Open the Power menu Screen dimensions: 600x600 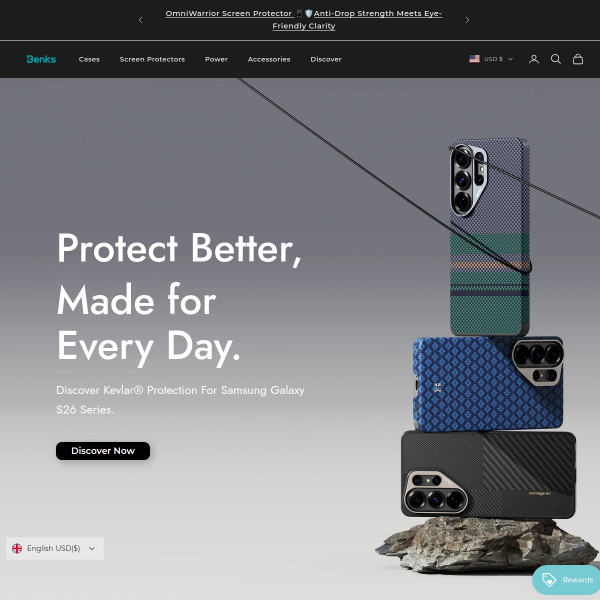[216, 59]
